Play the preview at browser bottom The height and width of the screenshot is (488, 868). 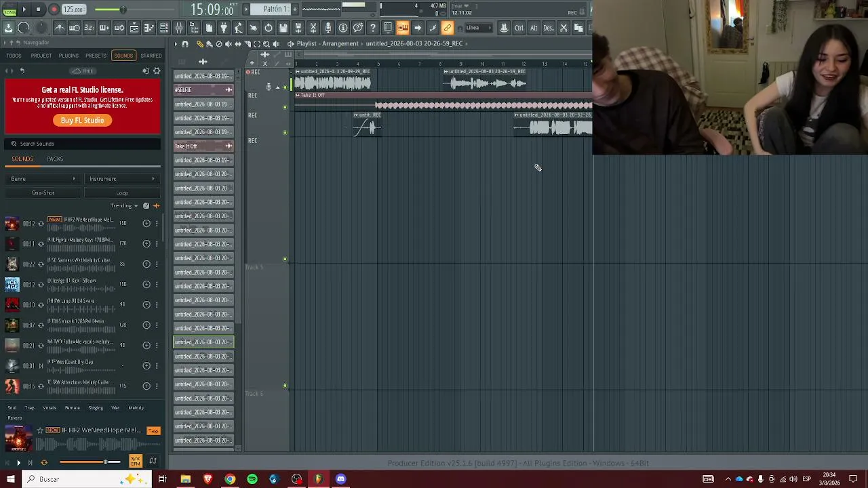(x=18, y=462)
